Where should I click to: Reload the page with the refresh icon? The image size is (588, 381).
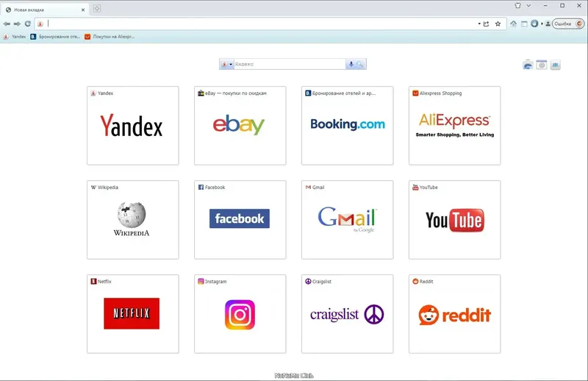[28, 24]
